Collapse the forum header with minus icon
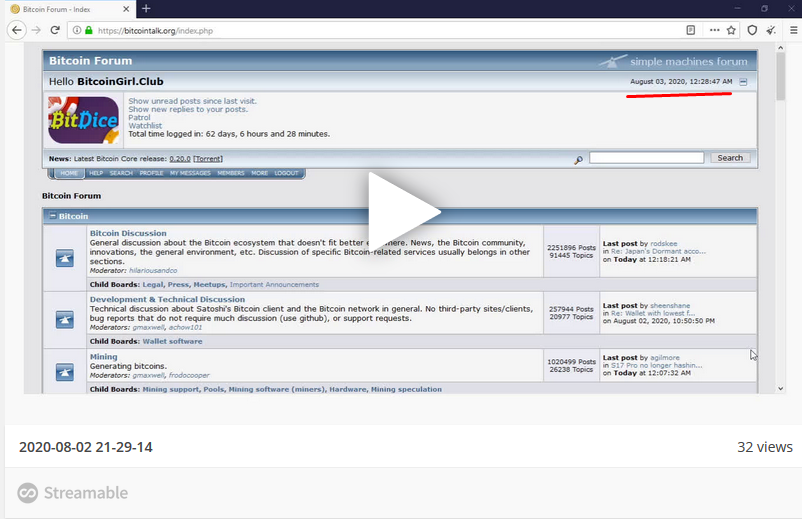 coord(743,82)
